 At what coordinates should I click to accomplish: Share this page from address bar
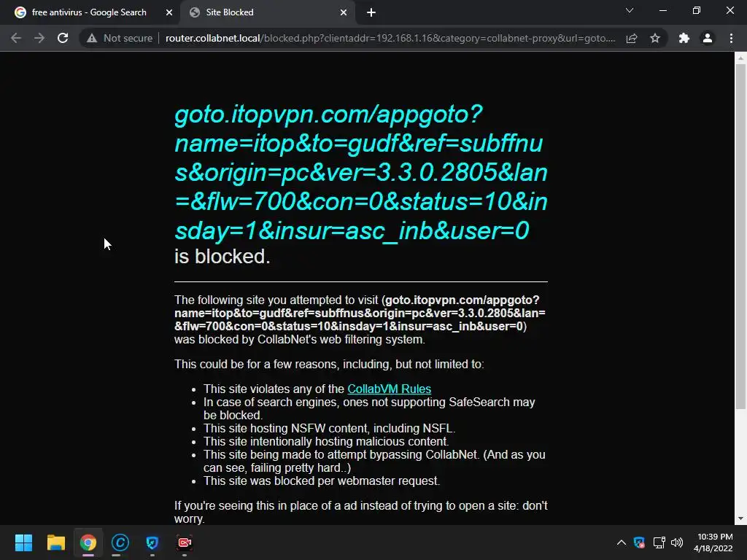click(x=632, y=38)
